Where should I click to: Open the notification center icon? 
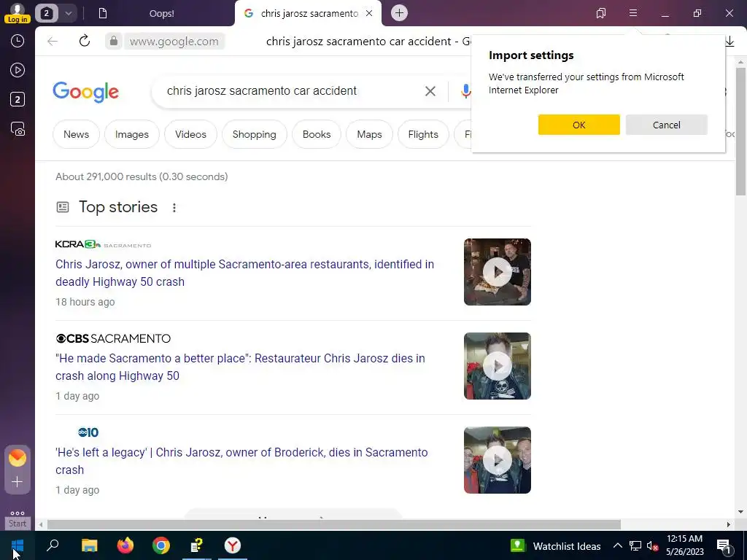click(724, 545)
